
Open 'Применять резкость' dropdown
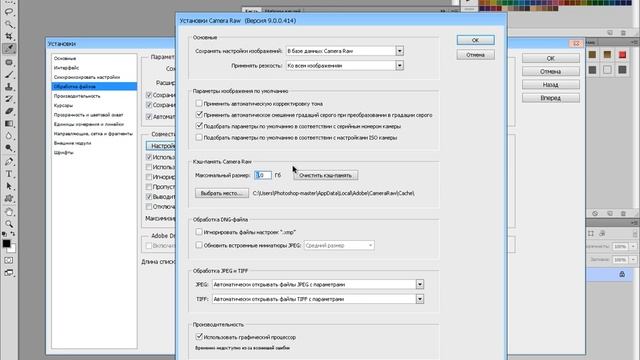(400, 65)
